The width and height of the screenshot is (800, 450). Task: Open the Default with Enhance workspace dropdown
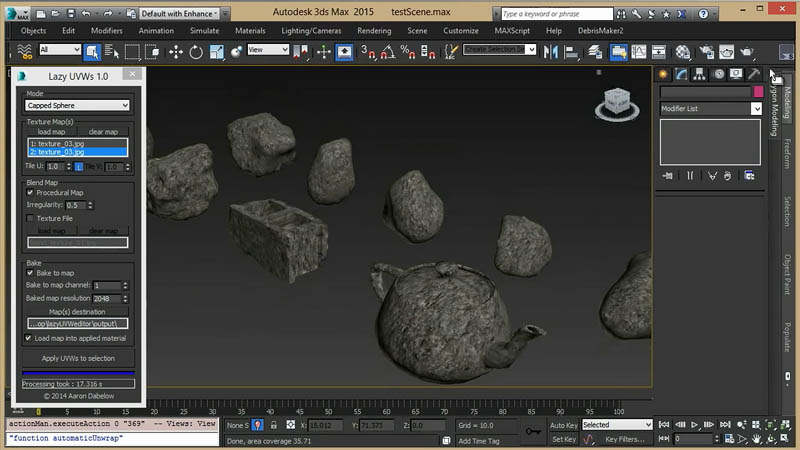(x=179, y=14)
